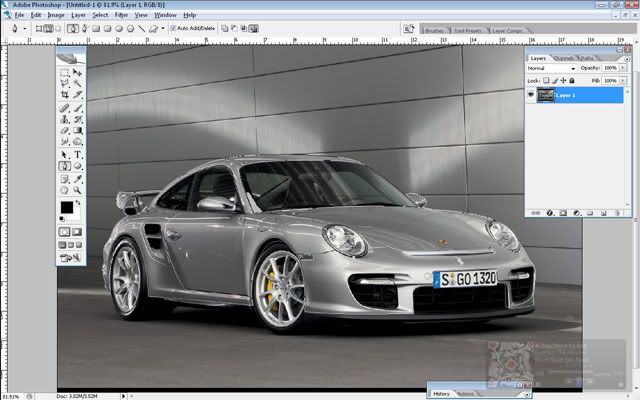The image size is (640, 400).
Task: Select the Zoom magnifier tool
Action: [77, 190]
